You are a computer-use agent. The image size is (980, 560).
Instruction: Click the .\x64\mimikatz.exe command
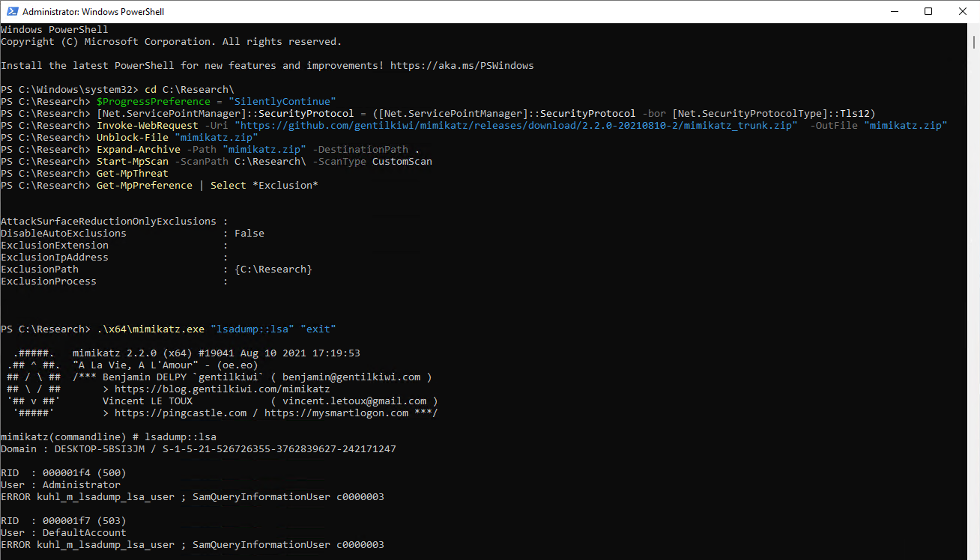pyautogui.click(x=151, y=329)
